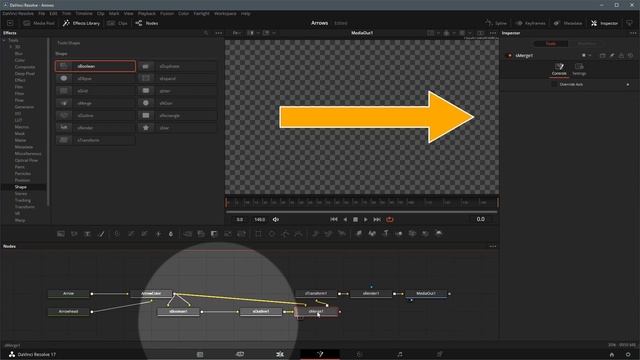Open Effects panel options menu

click(x=219, y=33)
